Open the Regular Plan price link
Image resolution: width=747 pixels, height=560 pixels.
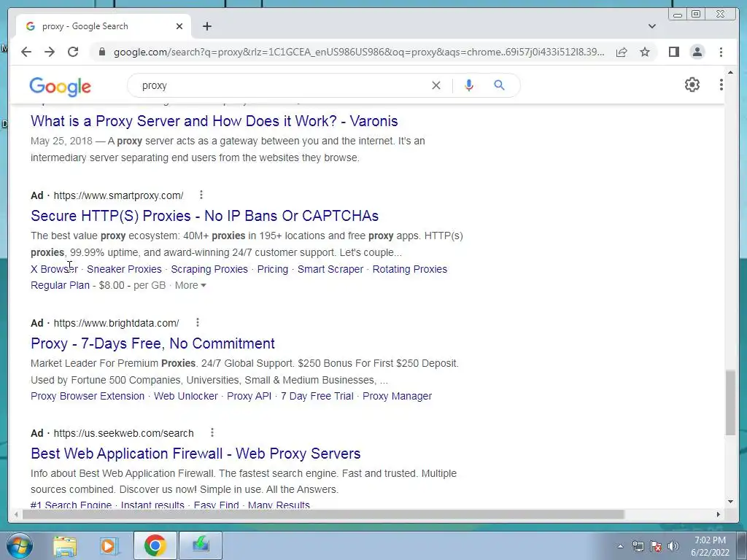pos(60,285)
